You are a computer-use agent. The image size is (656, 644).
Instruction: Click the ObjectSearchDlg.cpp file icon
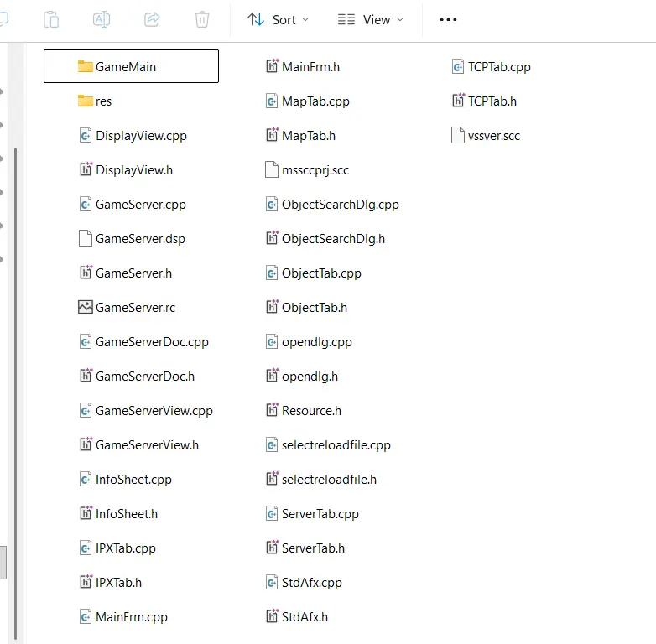point(272,204)
